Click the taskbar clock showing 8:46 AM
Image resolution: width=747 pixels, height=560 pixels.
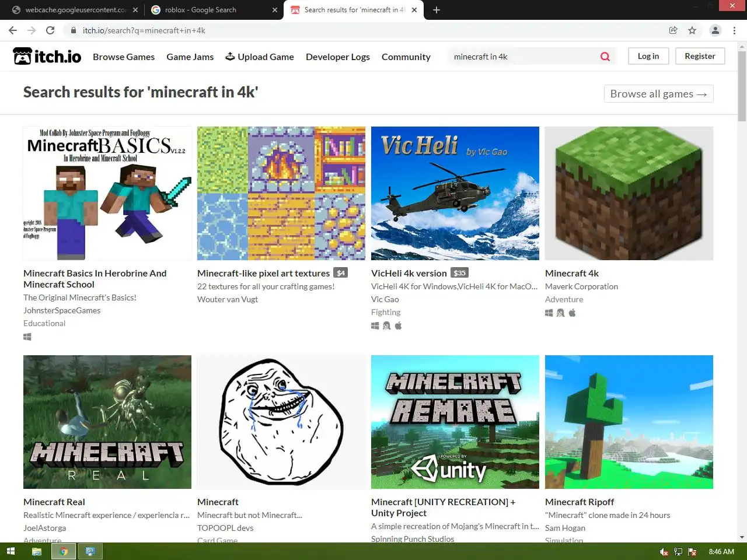point(721,552)
